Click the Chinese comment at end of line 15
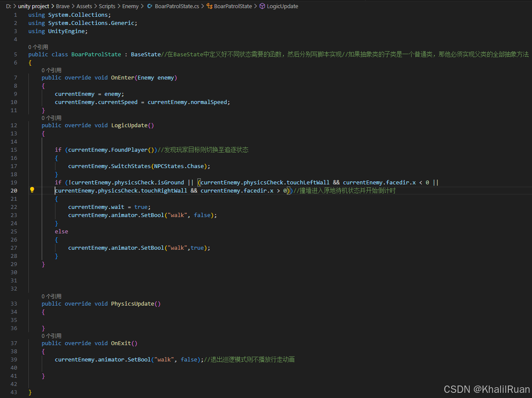Image resolution: width=532 pixels, height=398 pixels. tap(203, 150)
